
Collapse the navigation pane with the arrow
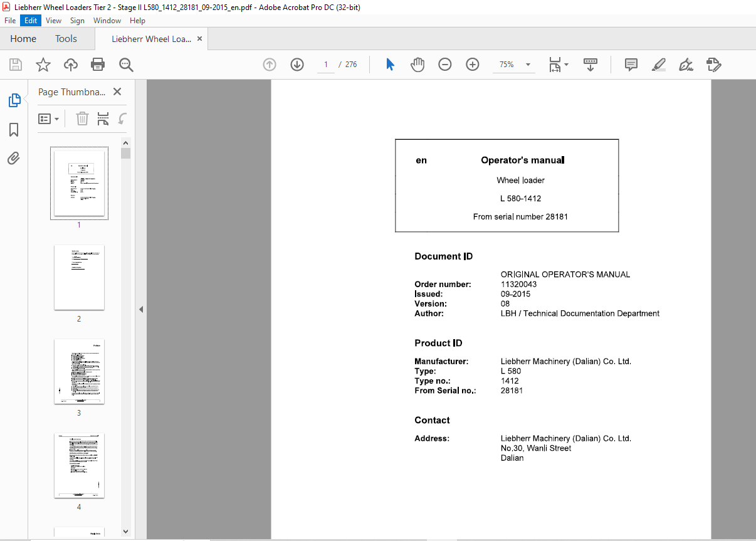click(x=141, y=309)
